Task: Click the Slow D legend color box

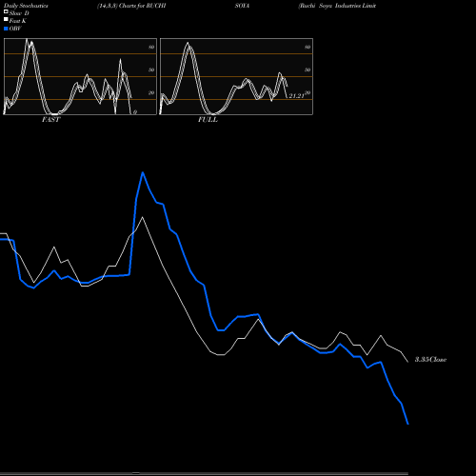Action: 6,11
